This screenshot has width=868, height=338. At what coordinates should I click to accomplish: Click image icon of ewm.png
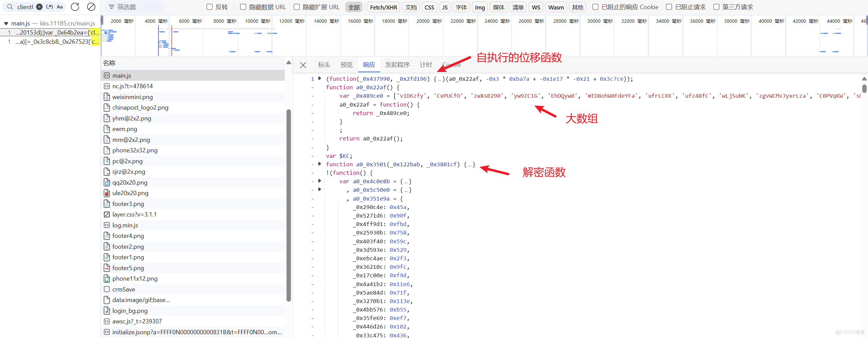tap(107, 129)
